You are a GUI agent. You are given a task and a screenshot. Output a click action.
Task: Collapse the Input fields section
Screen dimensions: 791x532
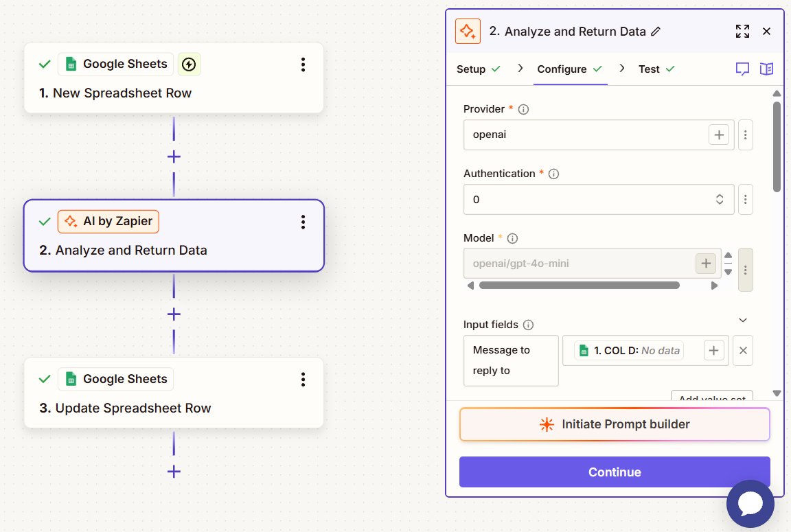pyautogui.click(x=742, y=320)
